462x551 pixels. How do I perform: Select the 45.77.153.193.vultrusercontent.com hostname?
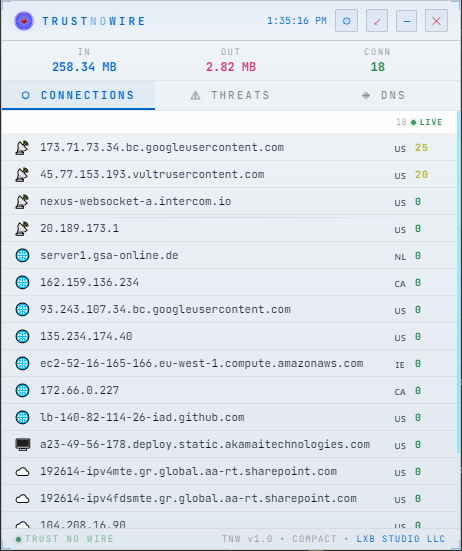(152, 175)
